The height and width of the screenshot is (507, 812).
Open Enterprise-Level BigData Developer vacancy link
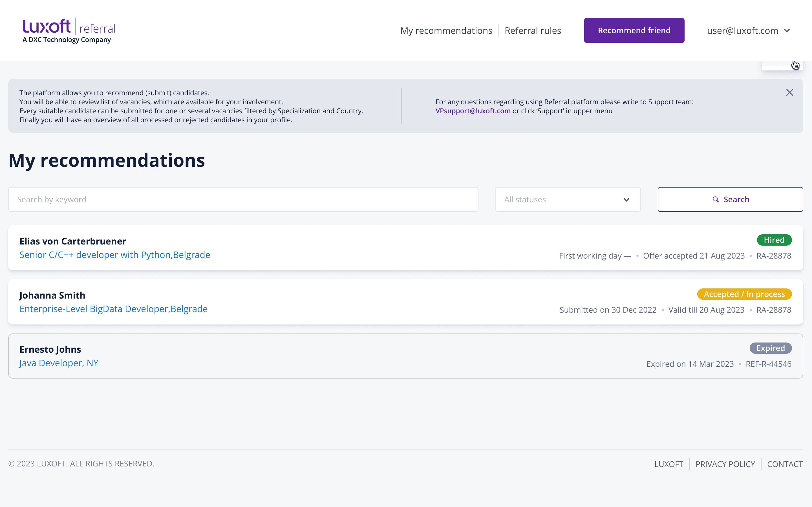point(113,309)
